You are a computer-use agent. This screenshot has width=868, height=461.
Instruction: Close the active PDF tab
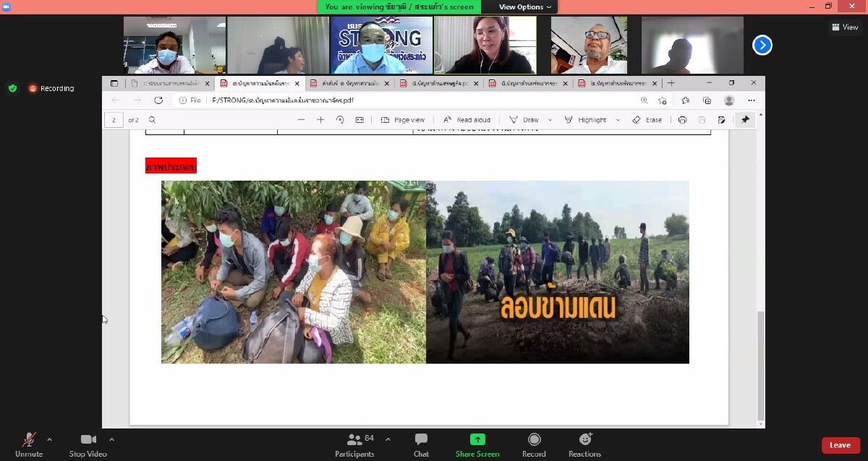point(297,83)
